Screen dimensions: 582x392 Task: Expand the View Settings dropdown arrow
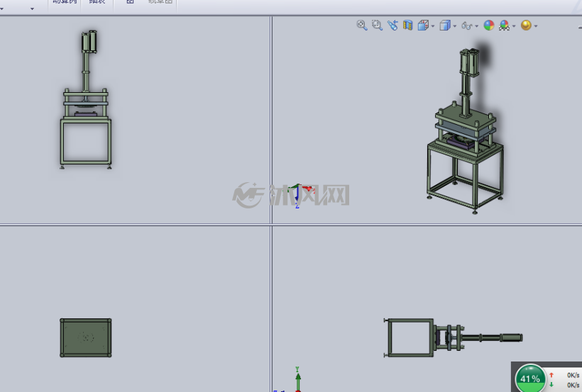536,26
